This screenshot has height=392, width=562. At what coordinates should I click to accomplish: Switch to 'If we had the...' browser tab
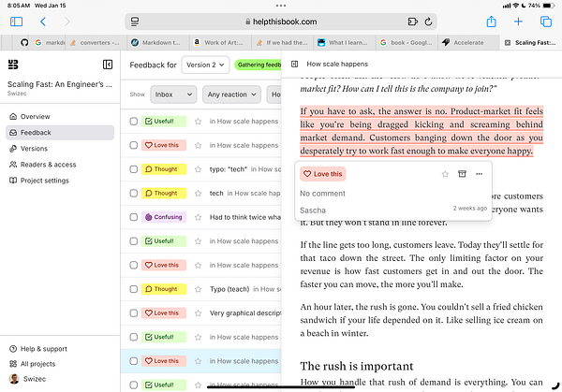pyautogui.click(x=282, y=43)
